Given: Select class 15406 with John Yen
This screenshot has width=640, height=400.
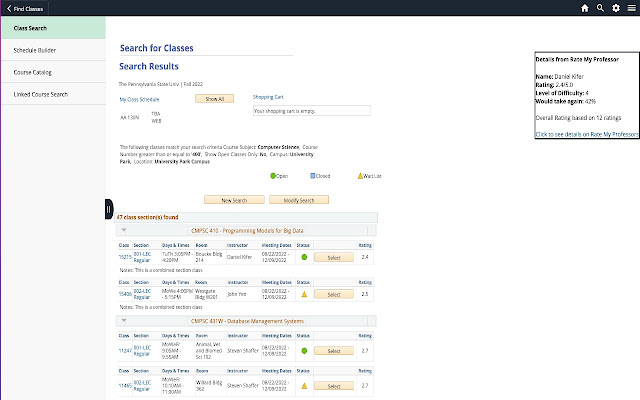Looking at the screenshot, I should (334, 294).
